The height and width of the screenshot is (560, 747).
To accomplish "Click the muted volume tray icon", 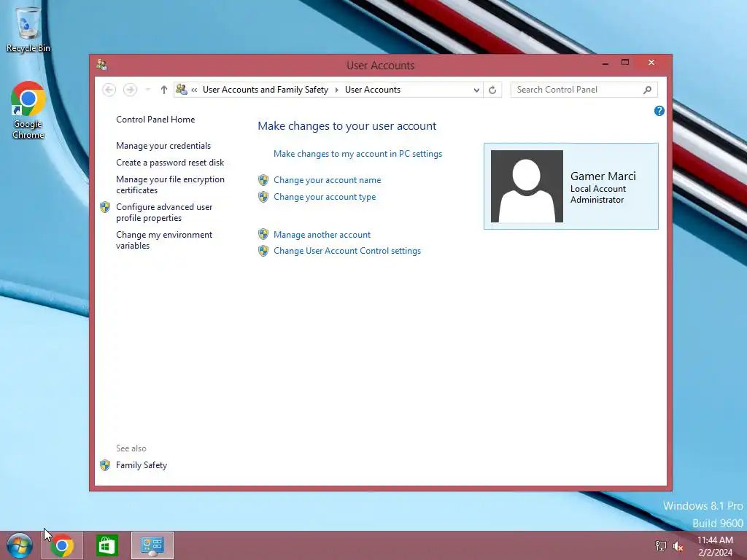I will click(x=678, y=546).
